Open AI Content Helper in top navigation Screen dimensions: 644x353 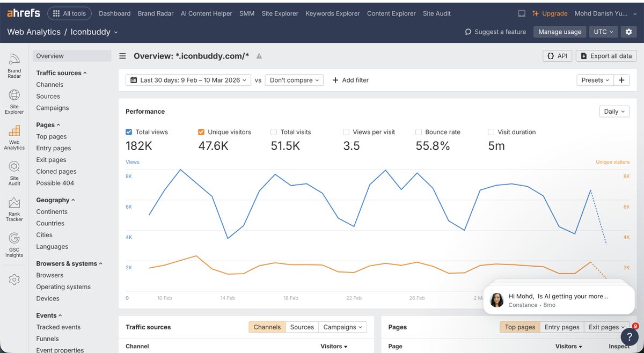[207, 13]
